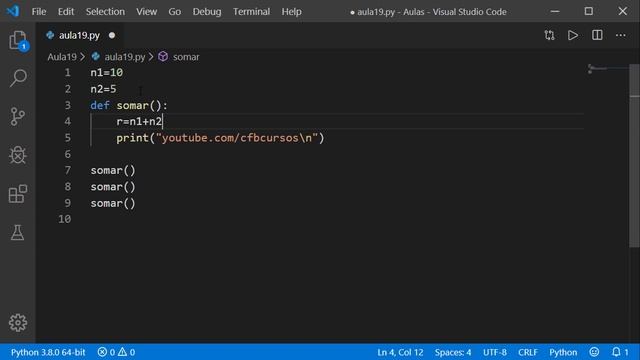Select Python 3.8.0 64-bit interpreter
Image resolution: width=640 pixels, height=360 pixels.
tap(48, 352)
